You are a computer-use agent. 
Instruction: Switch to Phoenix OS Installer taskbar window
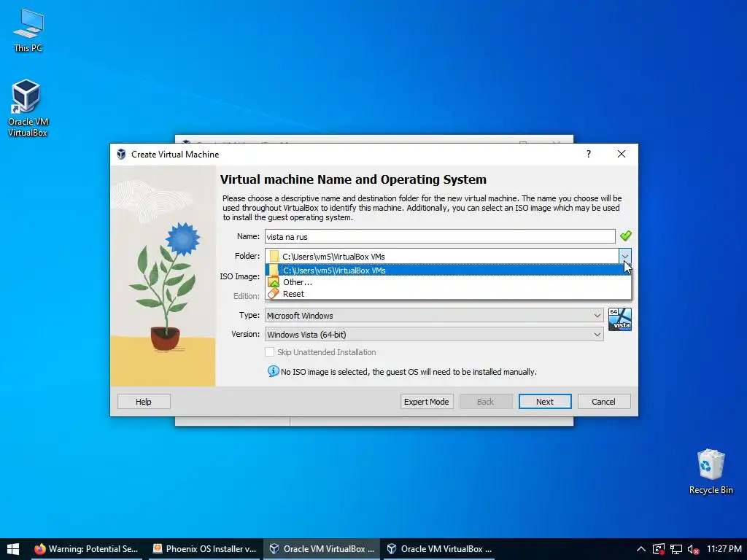(x=204, y=549)
